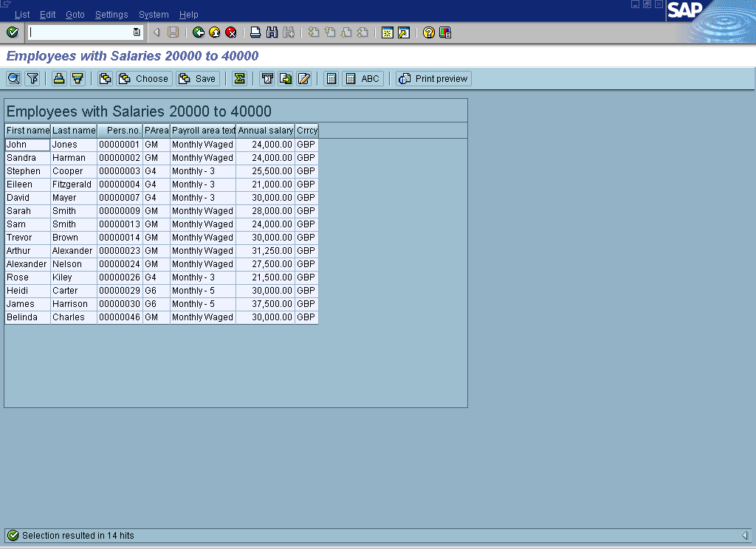Click the export to local file icon
Image resolution: width=756 pixels, height=549 pixels.
[286, 78]
